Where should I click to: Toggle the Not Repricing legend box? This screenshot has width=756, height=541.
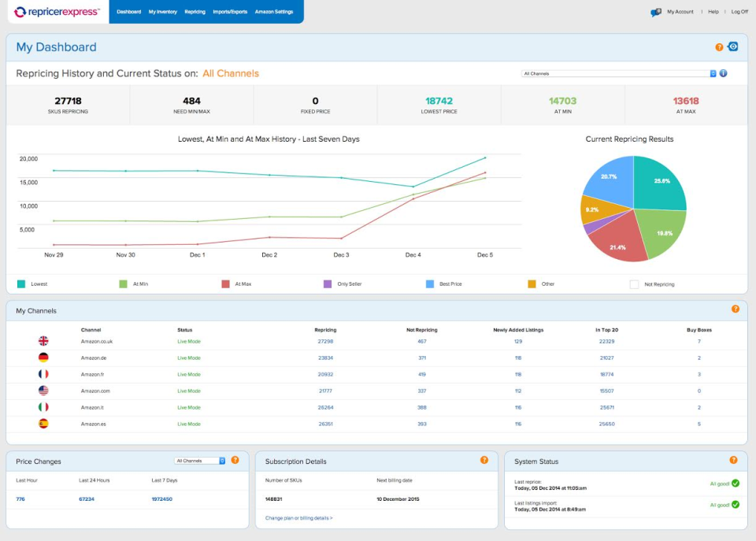tap(634, 283)
